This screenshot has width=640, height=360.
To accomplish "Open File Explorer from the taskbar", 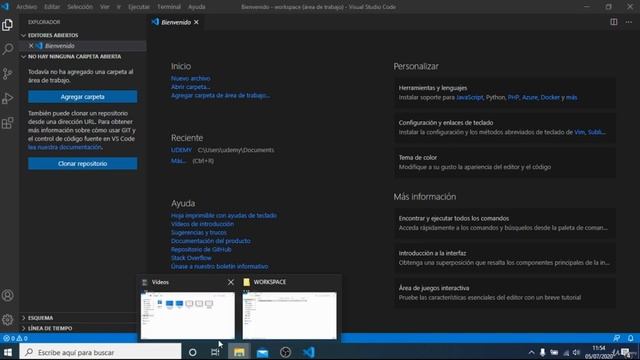I will tap(239, 352).
